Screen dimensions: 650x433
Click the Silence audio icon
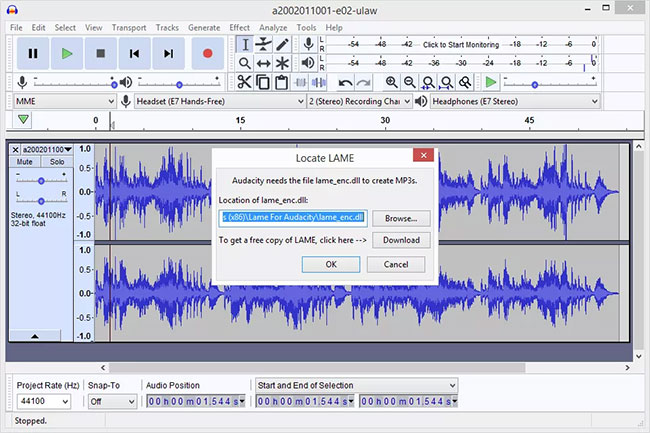pyautogui.click(x=318, y=82)
